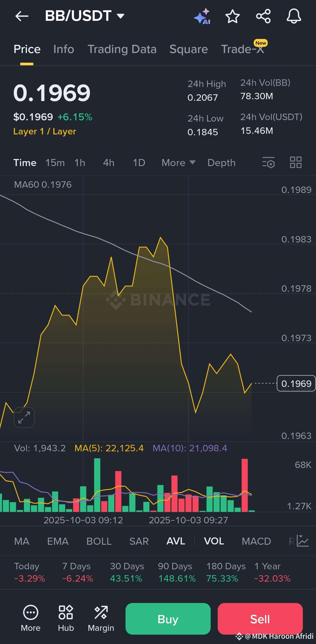The image size is (316, 644).
Task: Enable the MACD indicator
Action: pyautogui.click(x=256, y=541)
